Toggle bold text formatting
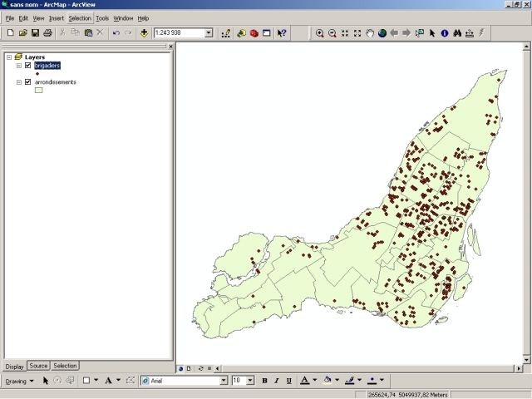This screenshot has width=532, height=399. coord(264,381)
